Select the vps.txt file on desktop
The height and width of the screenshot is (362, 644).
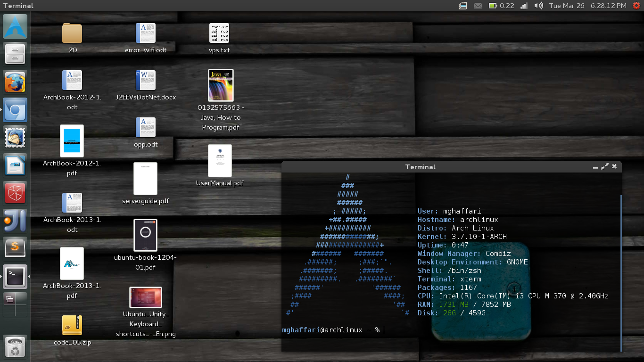point(219,33)
